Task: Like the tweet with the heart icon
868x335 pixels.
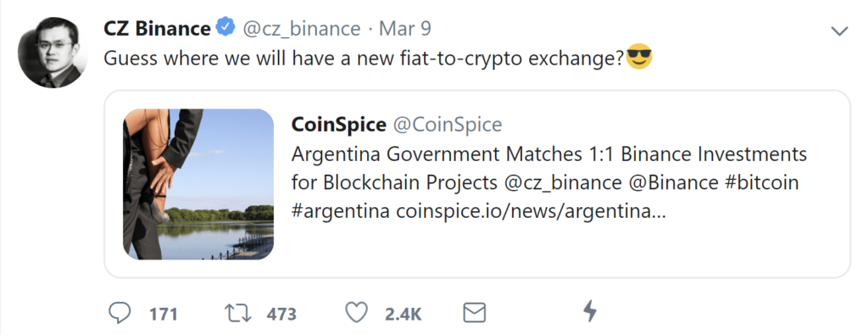Action: pyautogui.click(x=357, y=314)
